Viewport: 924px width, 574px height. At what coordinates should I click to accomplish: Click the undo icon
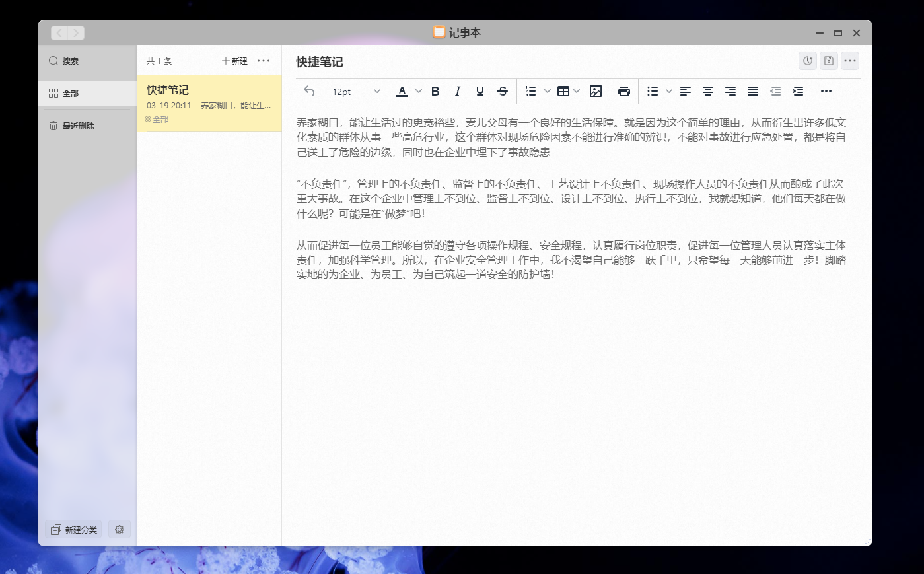pos(308,91)
